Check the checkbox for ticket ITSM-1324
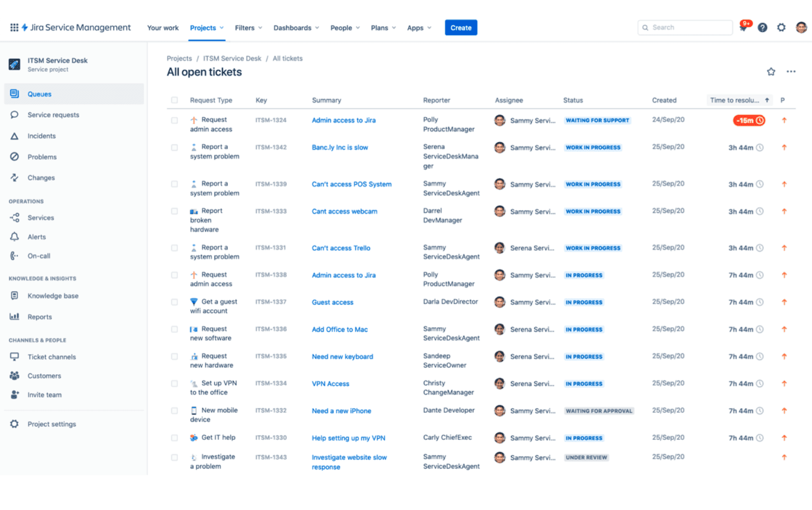 tap(174, 120)
